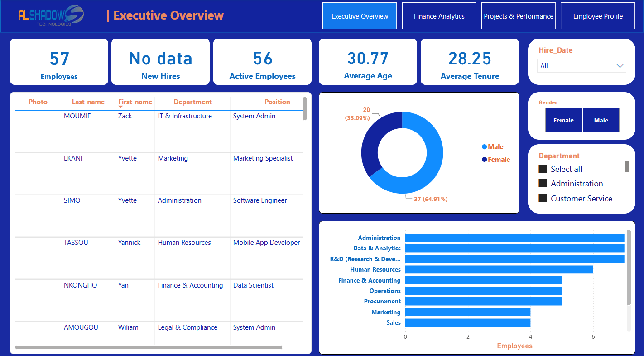Image resolution: width=644 pixels, height=356 pixels.
Task: Sort table by First_name column header
Action: pyautogui.click(x=135, y=102)
